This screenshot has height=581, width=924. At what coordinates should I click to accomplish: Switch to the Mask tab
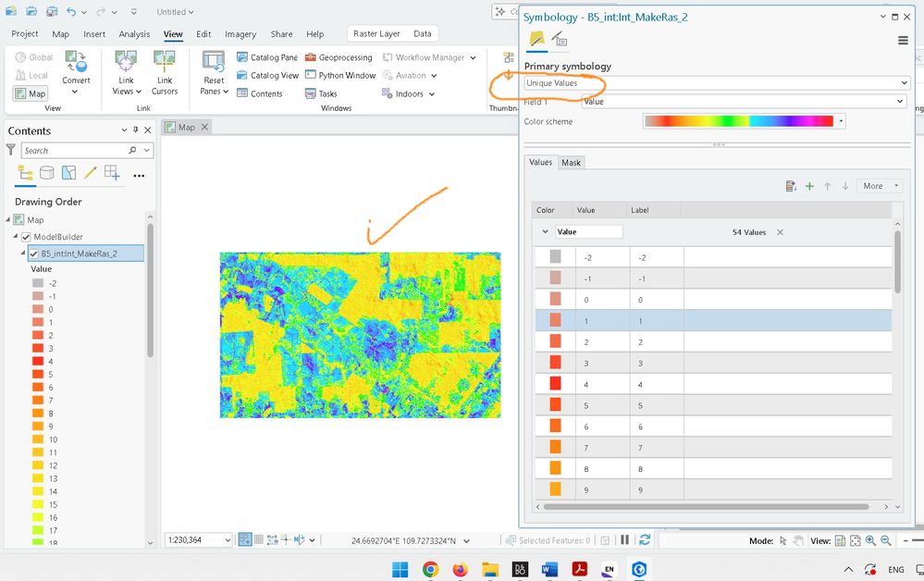point(571,163)
